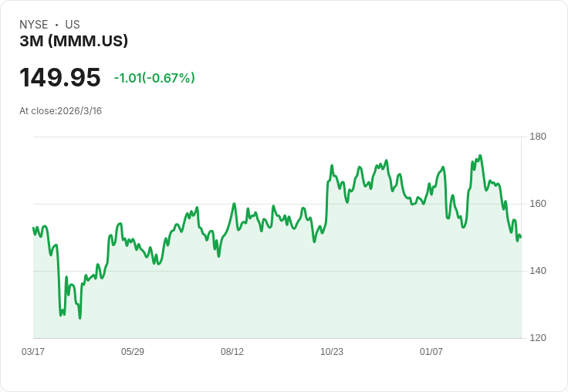This screenshot has height=392, width=568.
Task: Click the 03/17 date on x-axis
Action: tap(33, 352)
